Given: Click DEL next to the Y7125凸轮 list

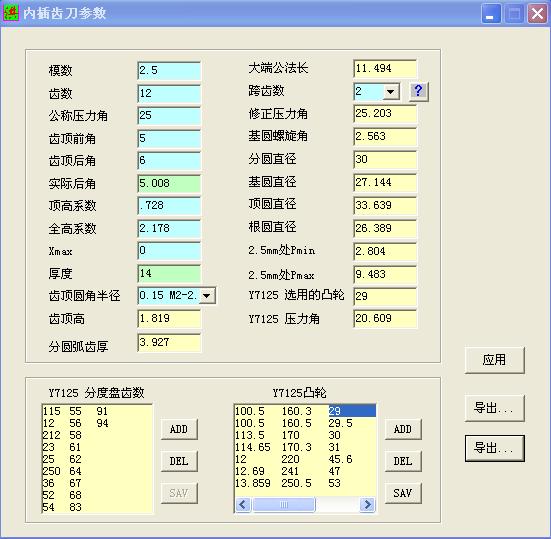Looking at the screenshot, I should tap(403, 461).
